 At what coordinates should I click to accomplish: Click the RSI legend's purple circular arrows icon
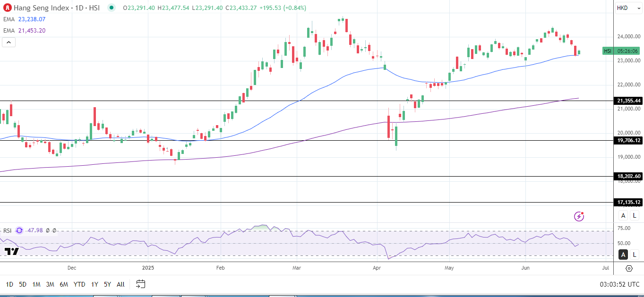point(19,230)
